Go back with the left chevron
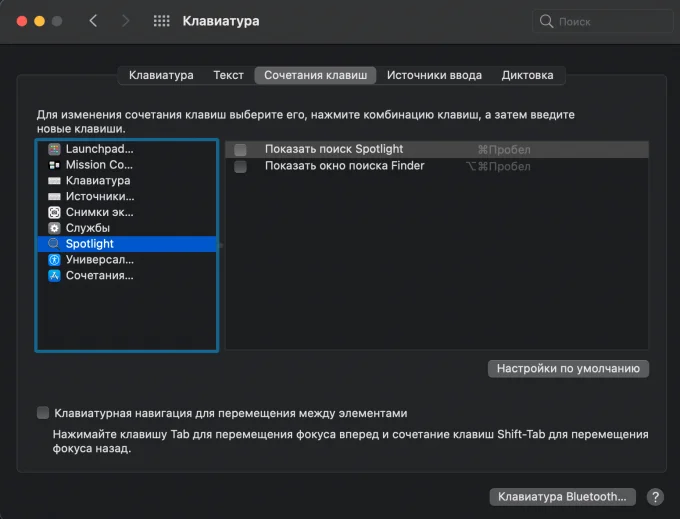The height and width of the screenshot is (519, 680). pyautogui.click(x=93, y=21)
